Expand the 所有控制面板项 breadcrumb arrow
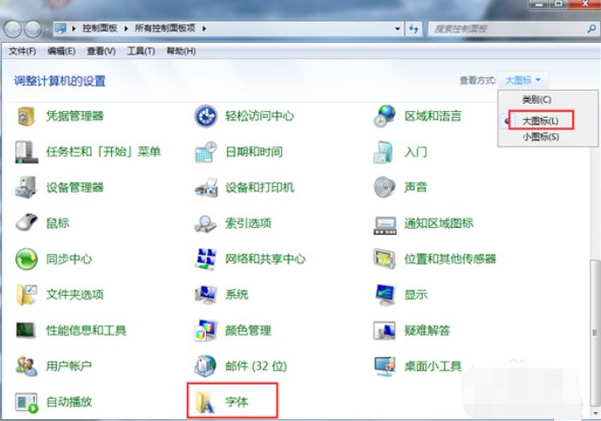601x421 pixels. [209, 31]
